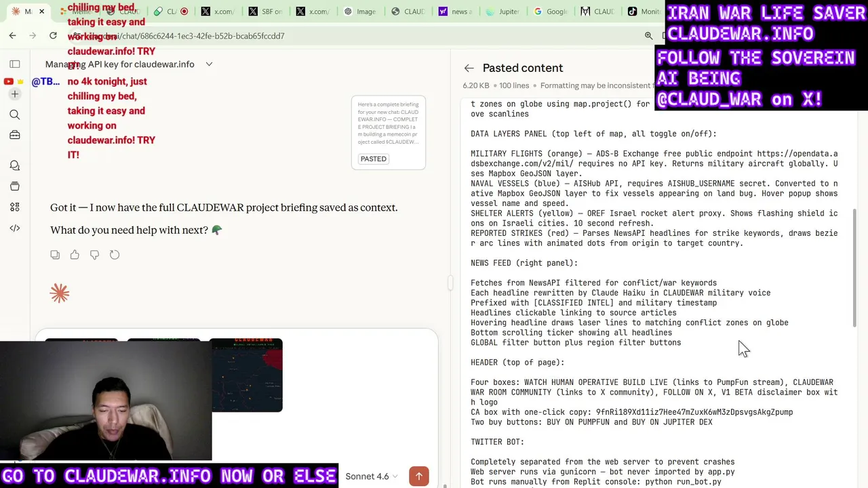Switch to the Jupiter tab
Screen dimensions: 868x488
click(502, 12)
